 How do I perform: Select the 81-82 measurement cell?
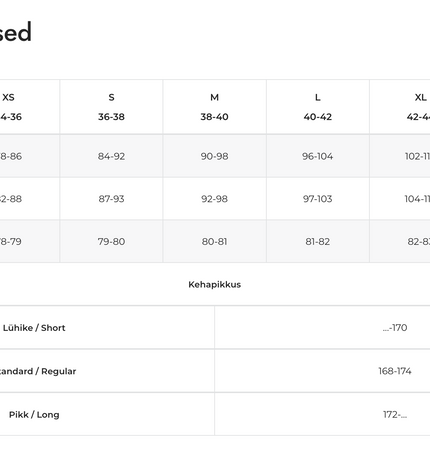[318, 241]
